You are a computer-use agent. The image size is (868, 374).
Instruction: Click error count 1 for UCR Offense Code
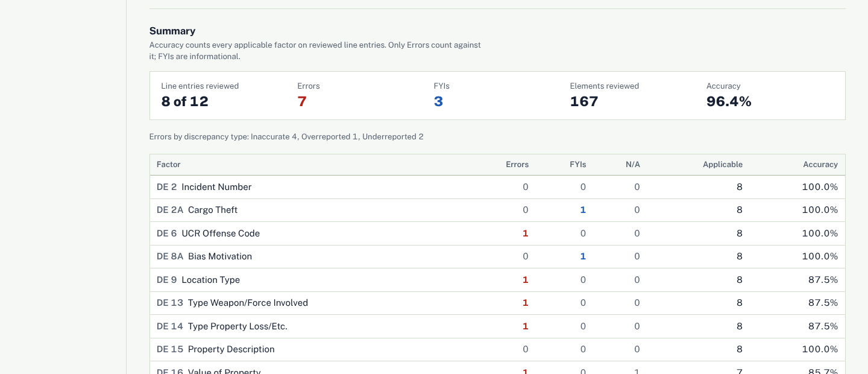click(x=525, y=233)
